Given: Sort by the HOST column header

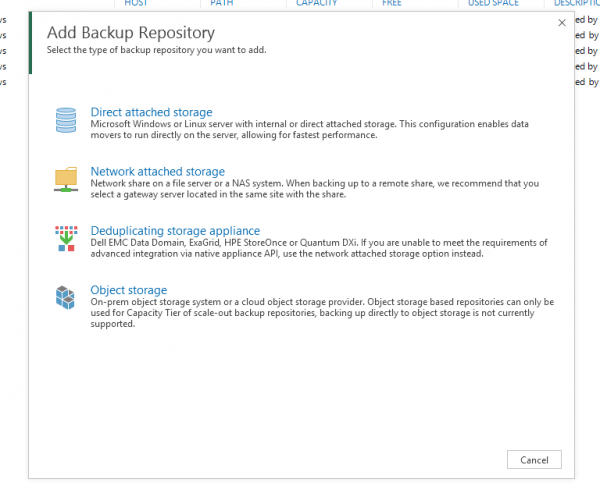Looking at the screenshot, I should (x=135, y=4).
